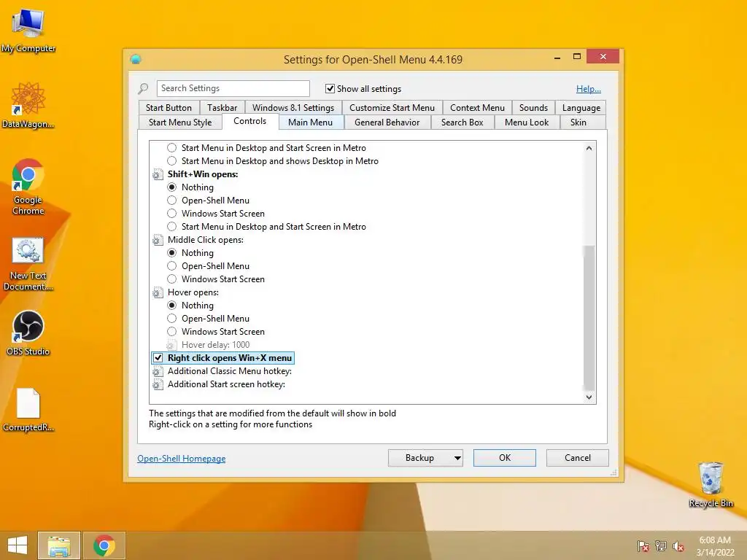
Task: Click the Cancel button
Action: (578, 458)
